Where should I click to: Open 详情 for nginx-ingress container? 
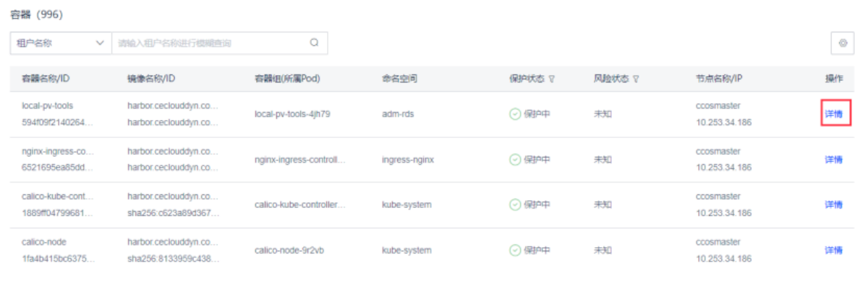tap(834, 160)
